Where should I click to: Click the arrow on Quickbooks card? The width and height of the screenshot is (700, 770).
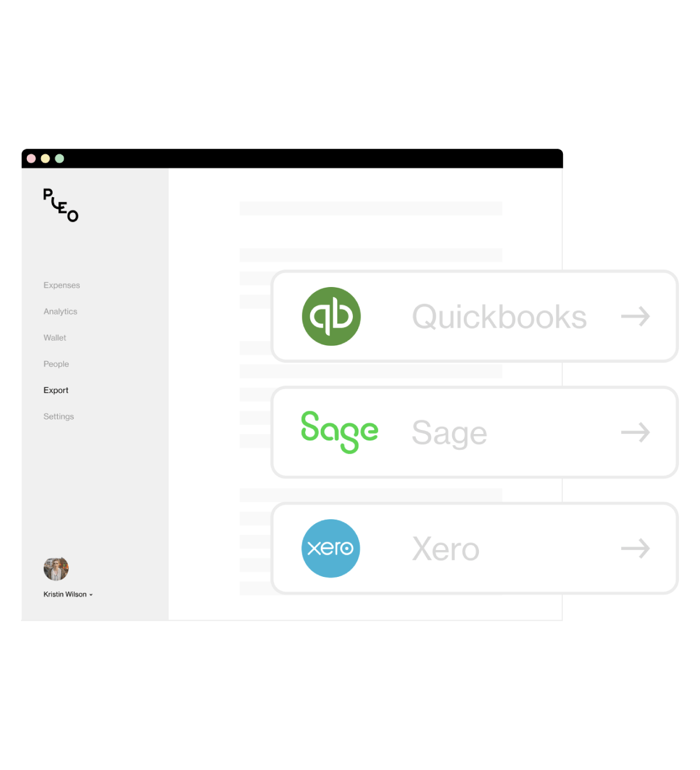pyautogui.click(x=635, y=317)
